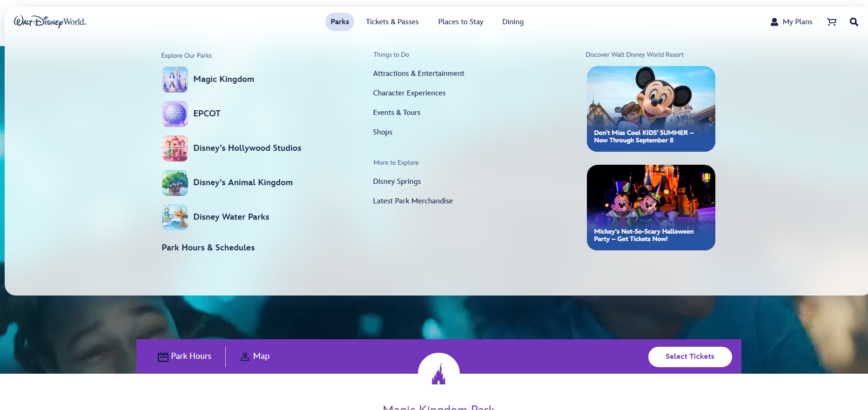Select the Disney Water Parks icon

[x=175, y=217]
